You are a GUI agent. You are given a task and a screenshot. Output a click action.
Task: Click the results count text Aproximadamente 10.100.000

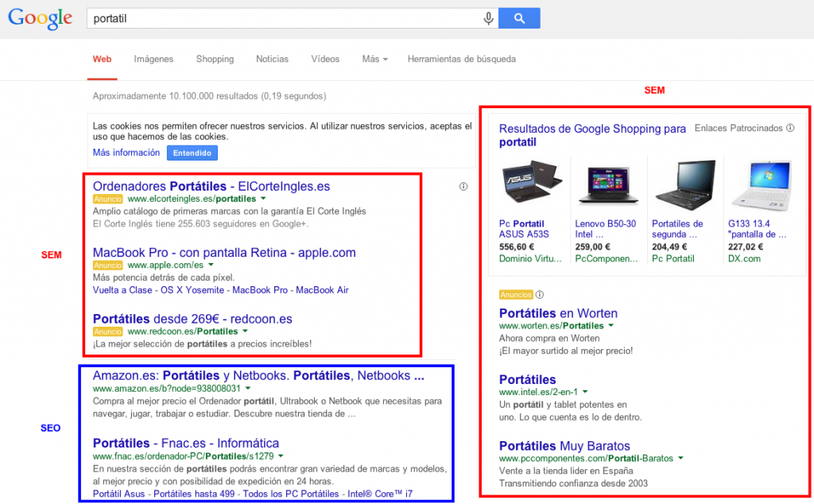tap(209, 96)
